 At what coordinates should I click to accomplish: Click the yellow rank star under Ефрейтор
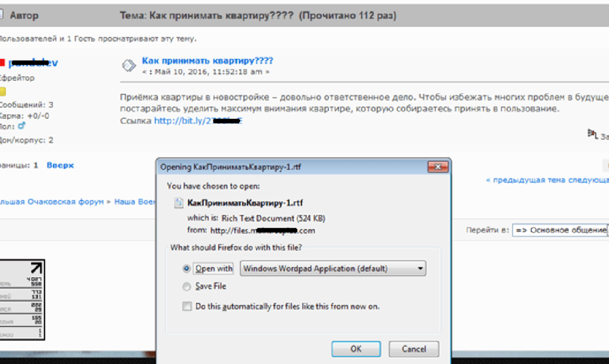[2, 92]
